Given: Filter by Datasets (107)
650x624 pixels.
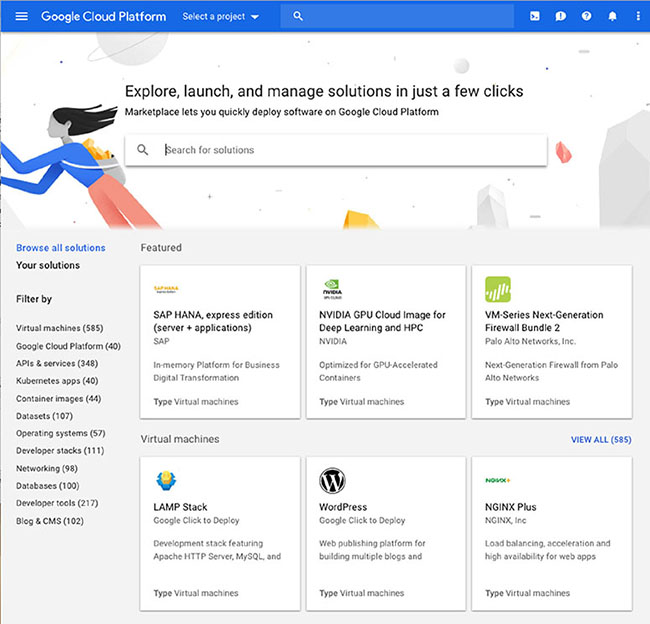Looking at the screenshot, I should (x=44, y=416).
